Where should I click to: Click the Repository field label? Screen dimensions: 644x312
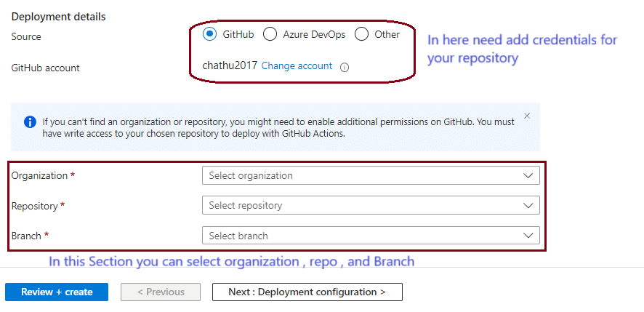35,206
